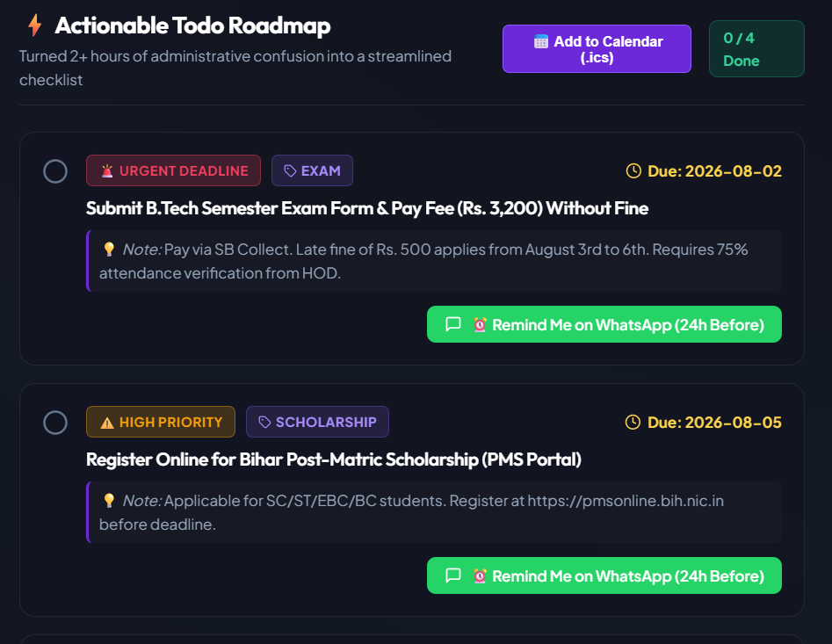Add roadmap to calendar as .ics
This screenshot has width=832, height=644.
[597, 49]
